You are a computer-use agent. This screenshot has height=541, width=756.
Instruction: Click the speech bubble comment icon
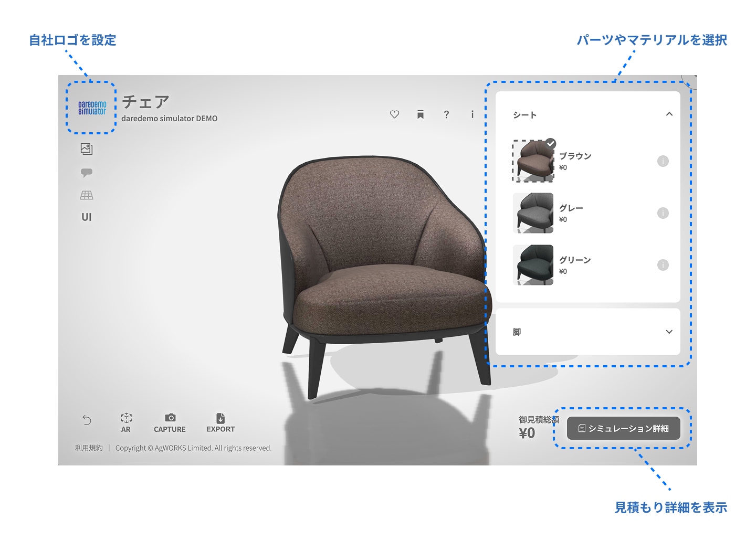[87, 173]
